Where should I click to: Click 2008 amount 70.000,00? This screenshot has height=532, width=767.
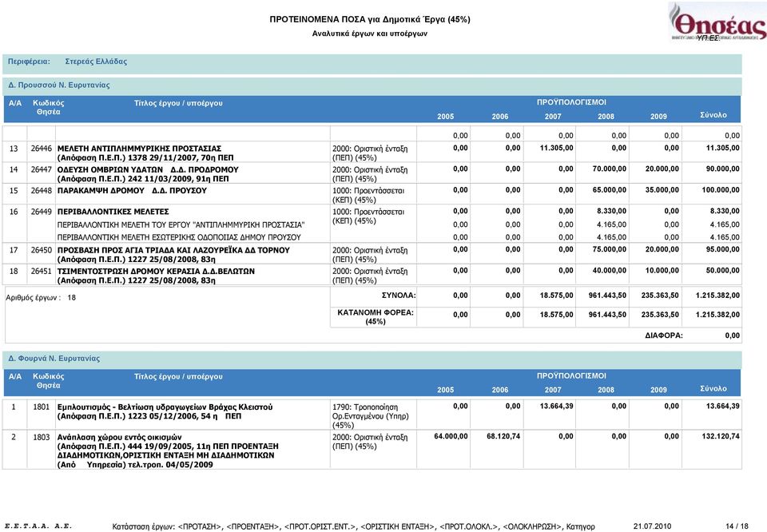[x=609, y=169]
